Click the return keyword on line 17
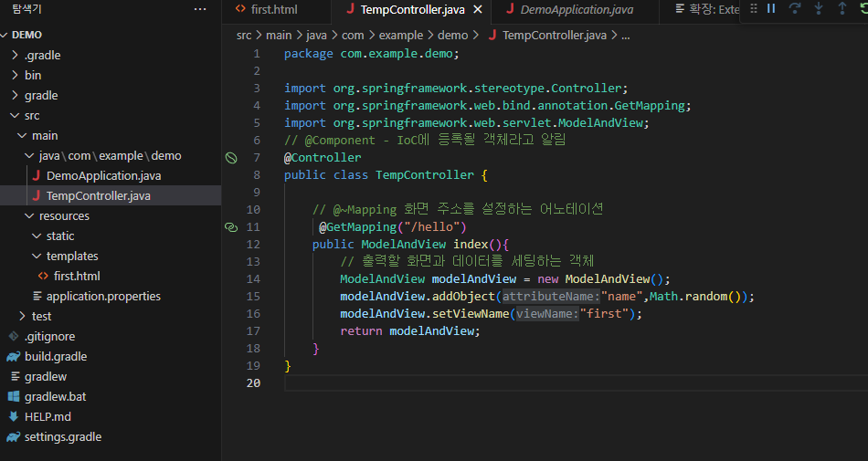Viewport: 868px width, 461px height. (361, 331)
